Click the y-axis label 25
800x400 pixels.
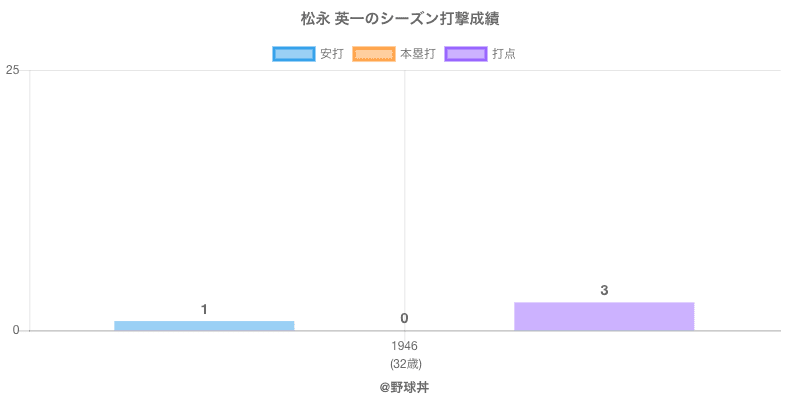(13, 70)
